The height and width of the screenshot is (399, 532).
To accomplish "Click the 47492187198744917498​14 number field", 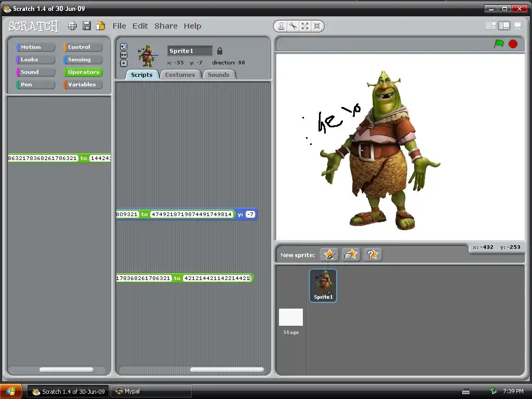I will click(x=192, y=215).
